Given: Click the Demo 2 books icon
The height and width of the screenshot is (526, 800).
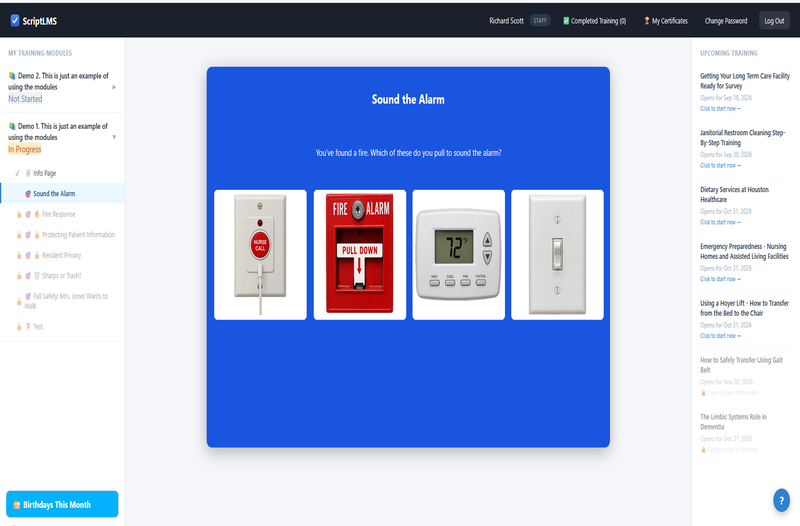Looking at the screenshot, I should [x=12, y=76].
